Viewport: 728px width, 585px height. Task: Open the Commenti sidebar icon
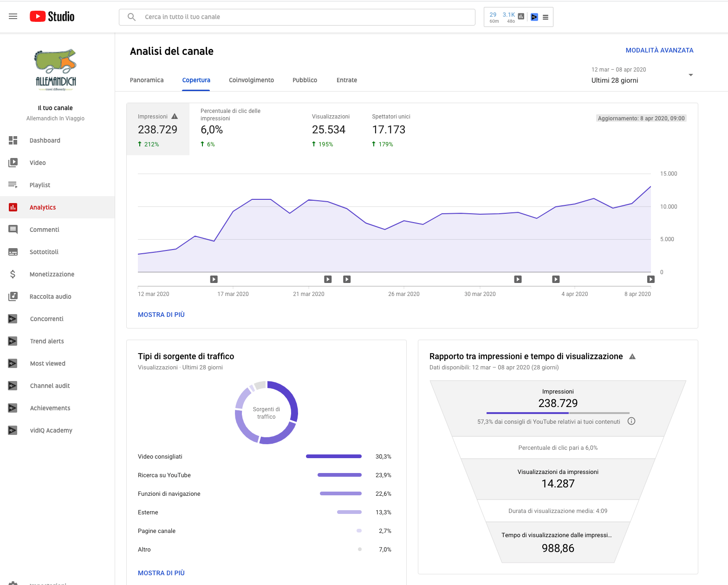(x=13, y=230)
